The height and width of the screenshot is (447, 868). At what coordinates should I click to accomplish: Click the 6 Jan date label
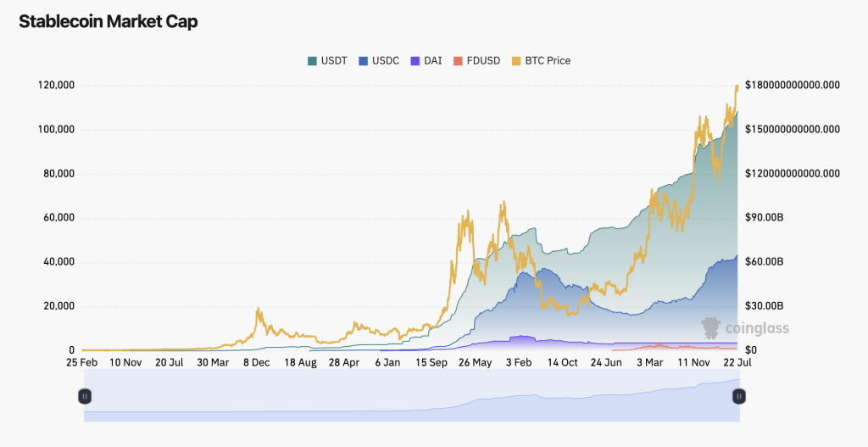(387, 363)
